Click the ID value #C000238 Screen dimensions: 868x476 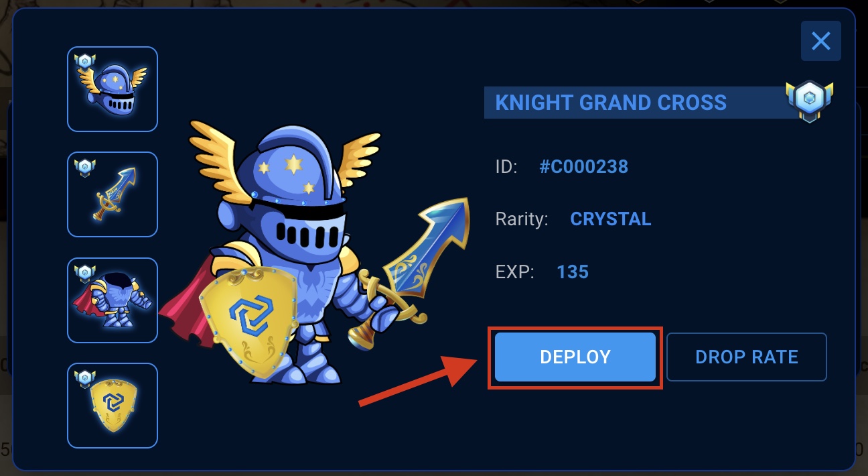584,167
